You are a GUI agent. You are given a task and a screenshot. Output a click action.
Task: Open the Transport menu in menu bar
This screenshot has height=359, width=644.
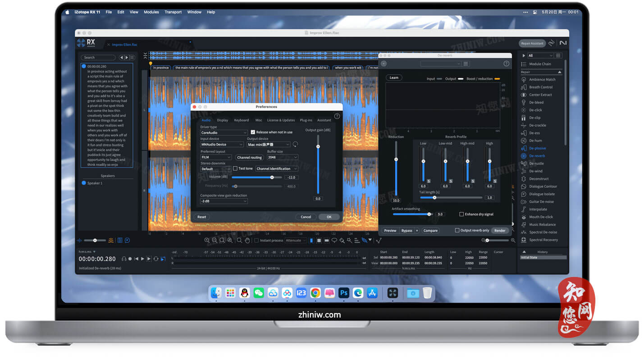[173, 12]
